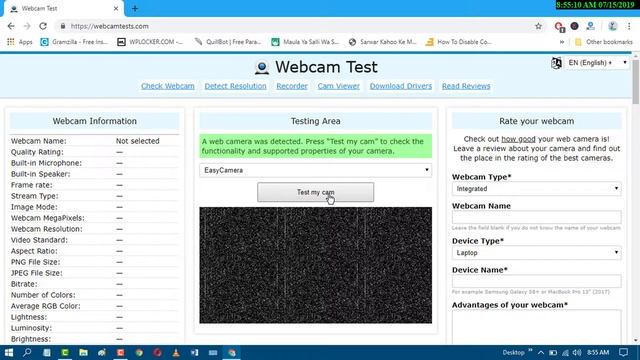Open the EN (English) language dropdown
The image size is (640, 360).
coord(597,63)
